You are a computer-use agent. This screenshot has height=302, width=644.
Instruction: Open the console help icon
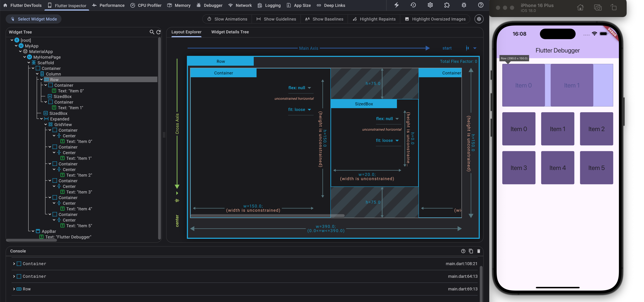[x=463, y=251]
